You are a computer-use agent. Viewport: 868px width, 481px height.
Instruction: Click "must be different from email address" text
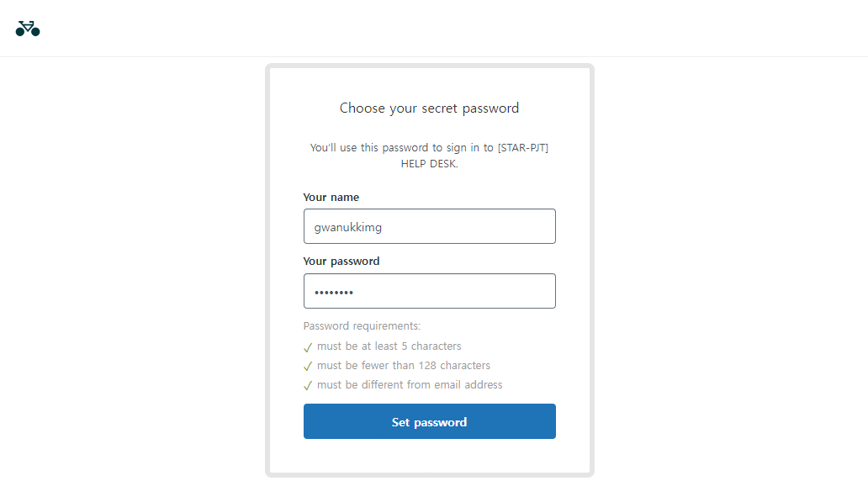[410, 385]
